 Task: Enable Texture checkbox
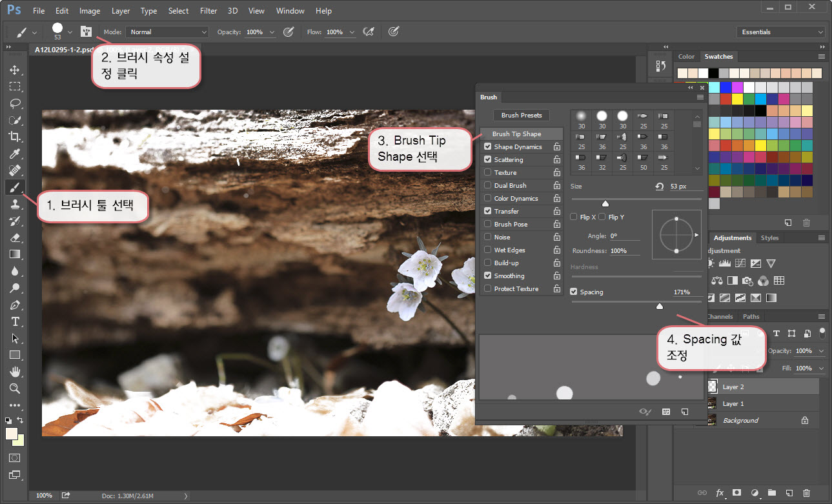click(488, 172)
